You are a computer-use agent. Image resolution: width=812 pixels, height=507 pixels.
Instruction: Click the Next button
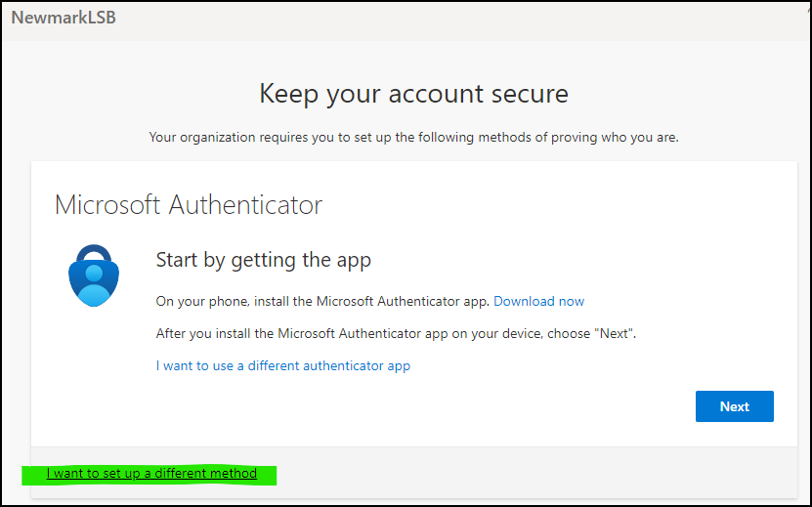(735, 406)
